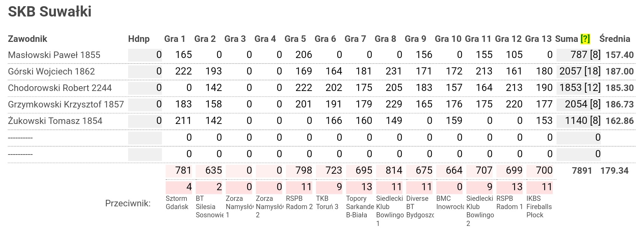
Task: Select Chodorowski Robert 2244 player name
Action: [x=60, y=88]
